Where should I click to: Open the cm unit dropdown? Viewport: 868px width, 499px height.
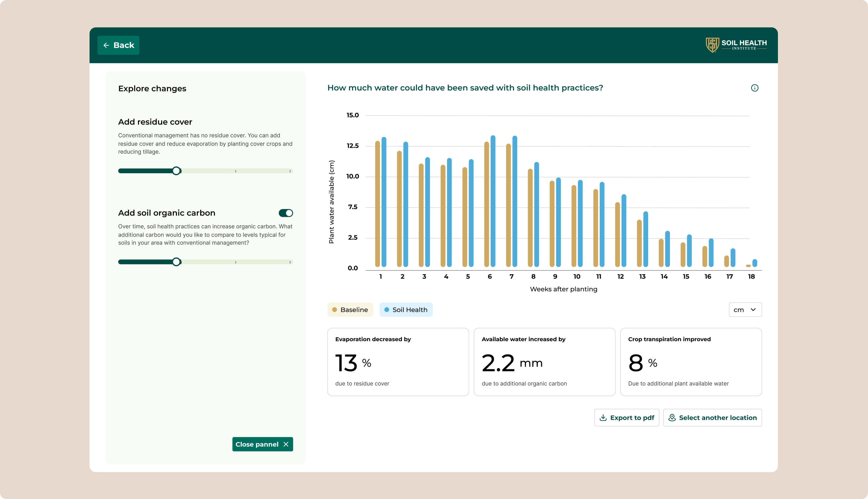[x=745, y=310]
